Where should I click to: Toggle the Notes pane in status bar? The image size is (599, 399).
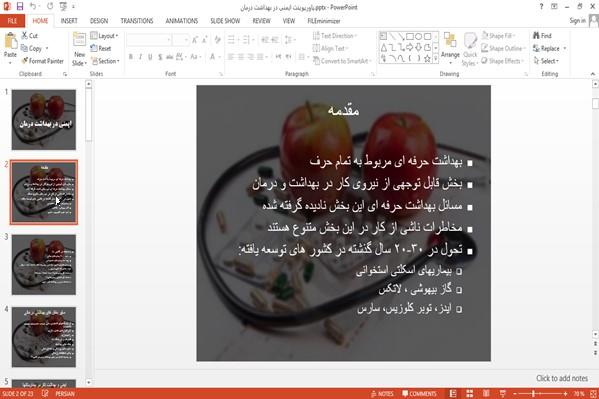point(382,394)
